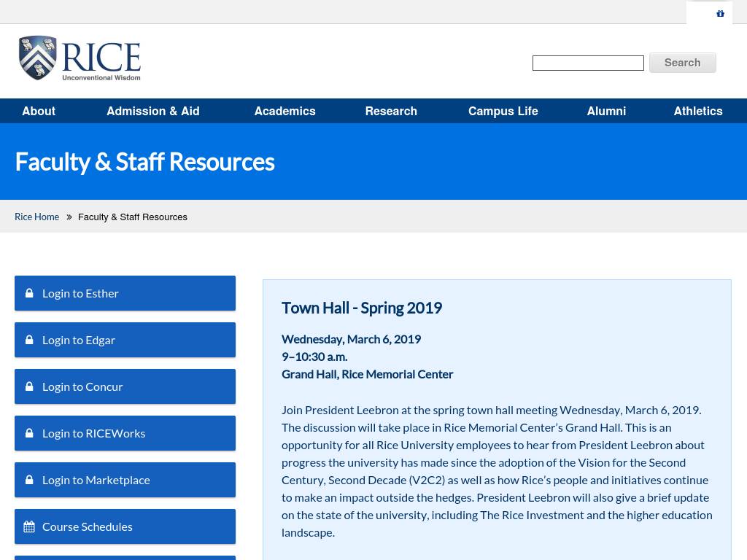Click the Faculty & Staff Resources page heading
The image size is (747, 560).
(x=145, y=162)
